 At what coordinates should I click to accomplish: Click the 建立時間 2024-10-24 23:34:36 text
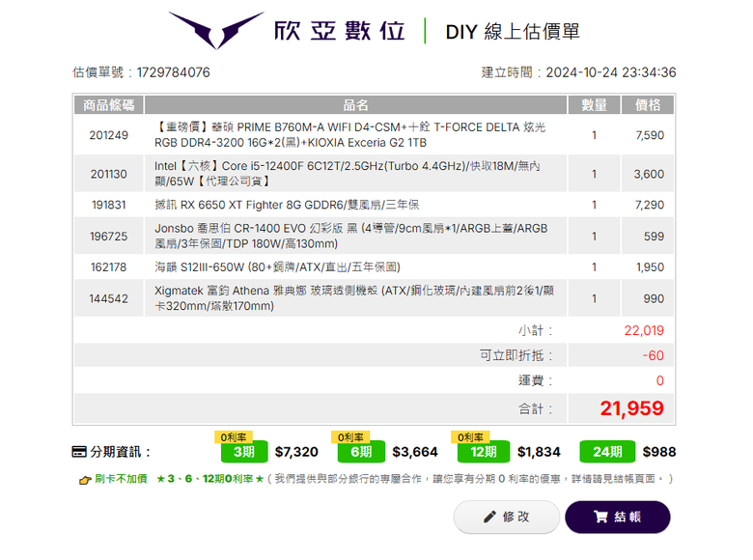click(578, 72)
